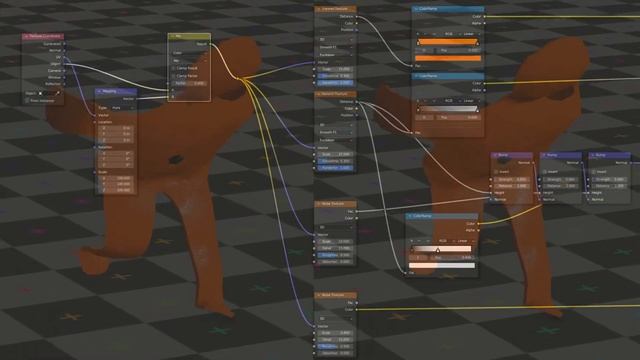The height and width of the screenshot is (360, 640).
Task: Click the Vector input socket on Mapping node
Action: pos(95,116)
